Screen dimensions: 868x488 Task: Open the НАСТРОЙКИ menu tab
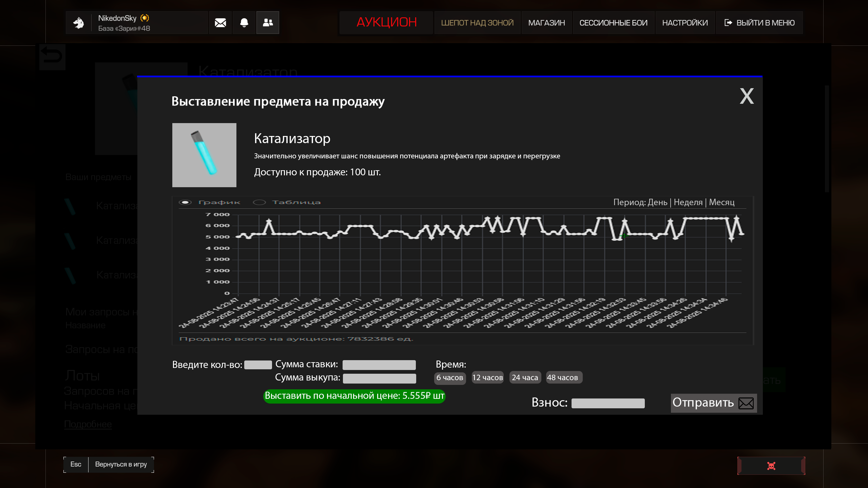click(685, 23)
